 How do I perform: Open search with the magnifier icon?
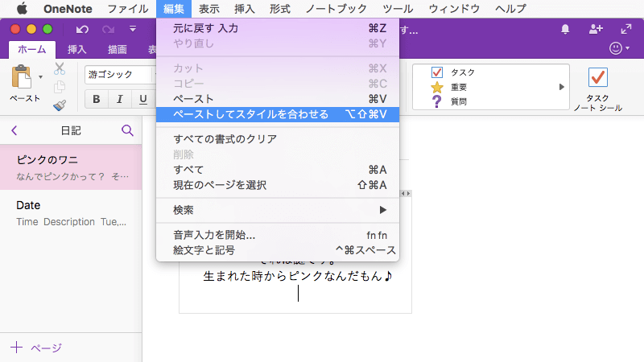click(127, 130)
